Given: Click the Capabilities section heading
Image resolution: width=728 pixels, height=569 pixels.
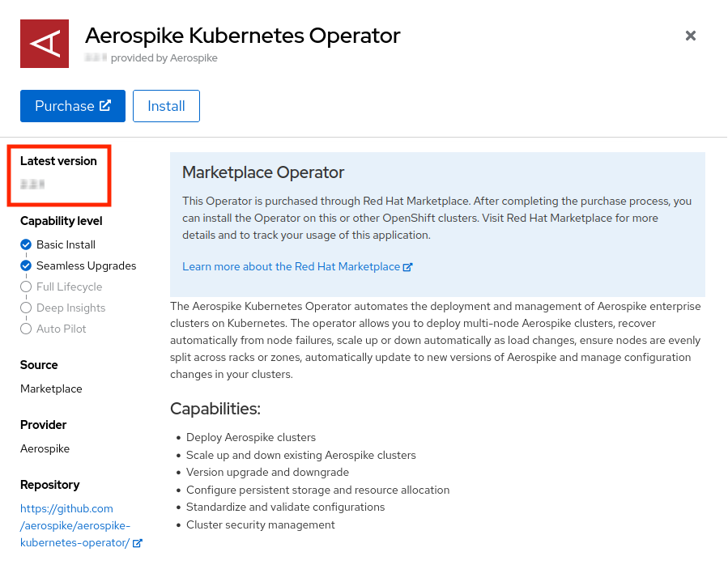Looking at the screenshot, I should pyautogui.click(x=215, y=409).
